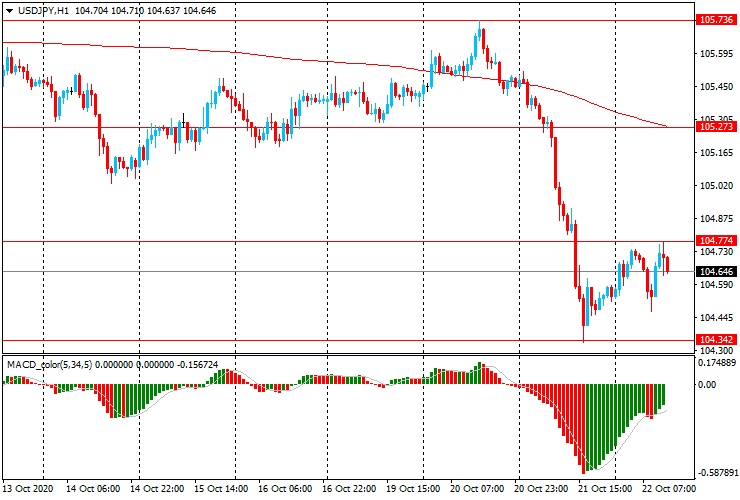
Task: Click the 20 Oct 23:00 time label
Action: click(541, 488)
